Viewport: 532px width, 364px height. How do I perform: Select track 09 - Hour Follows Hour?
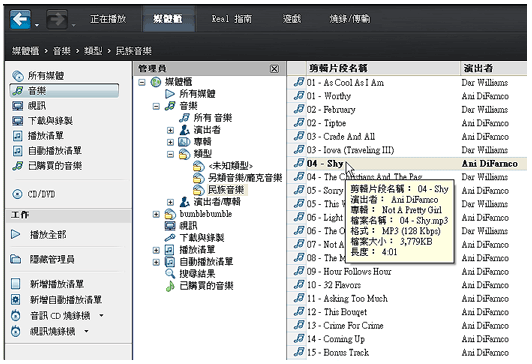click(349, 271)
